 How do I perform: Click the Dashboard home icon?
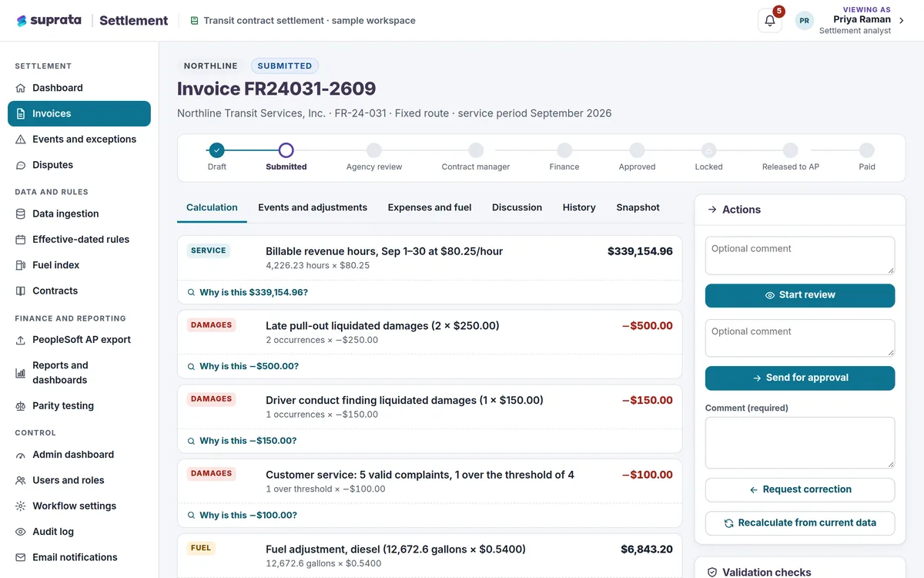(x=21, y=88)
